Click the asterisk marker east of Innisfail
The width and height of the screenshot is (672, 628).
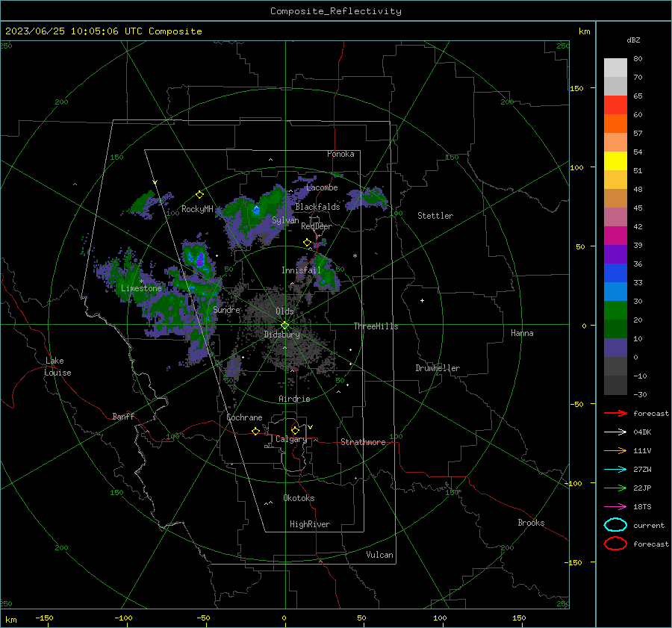(x=355, y=256)
